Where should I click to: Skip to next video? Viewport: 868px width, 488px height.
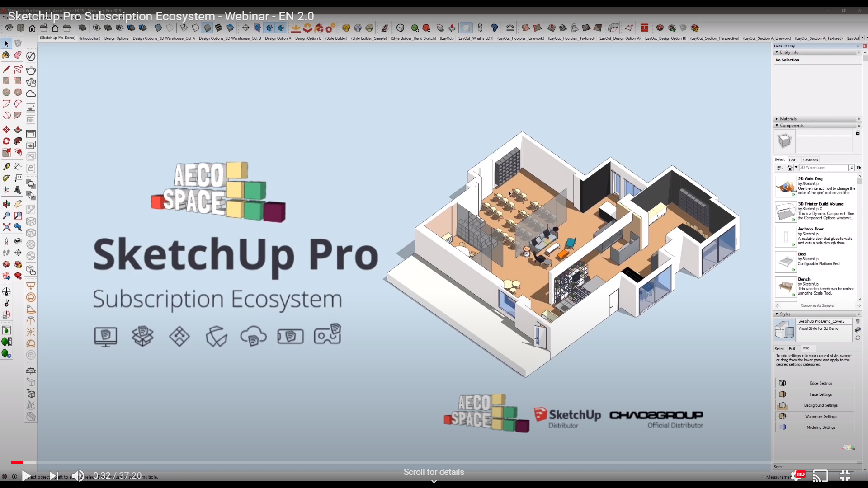tap(54, 476)
